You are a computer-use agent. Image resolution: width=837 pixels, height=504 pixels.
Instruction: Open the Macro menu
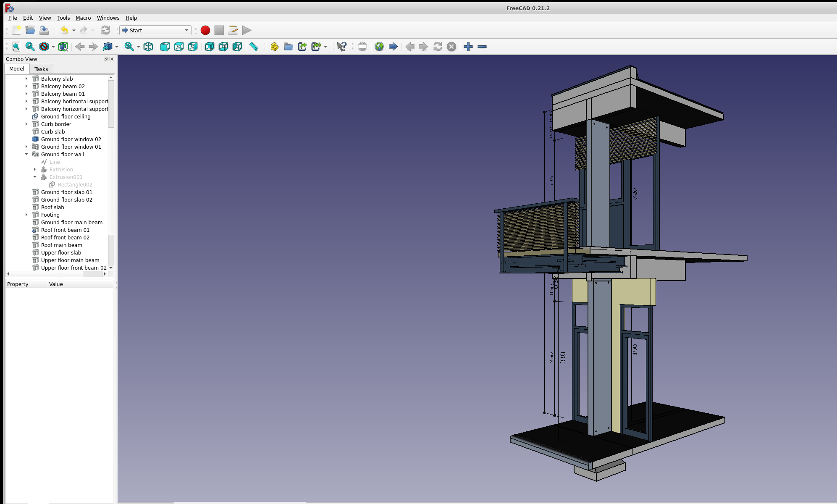pos(83,18)
